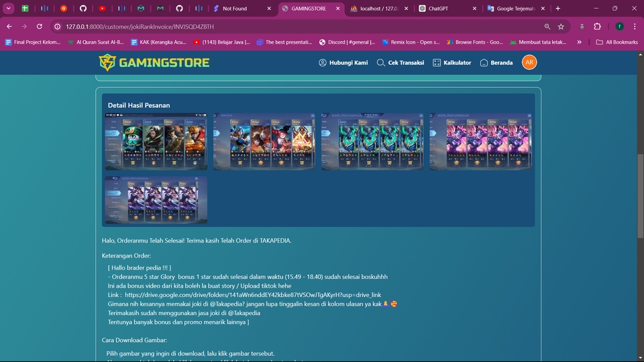Click the 'Keterangan Order:' label

pyautogui.click(x=126, y=255)
